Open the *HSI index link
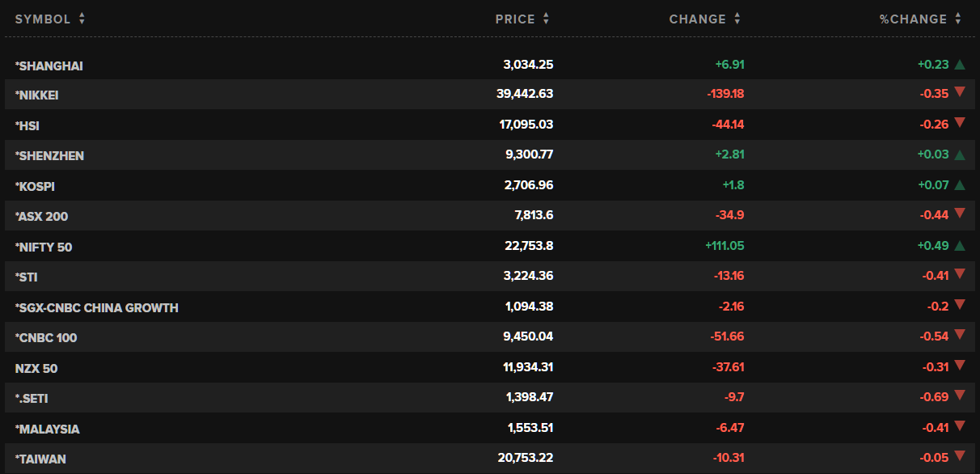This screenshot has width=980, height=474. [27, 125]
